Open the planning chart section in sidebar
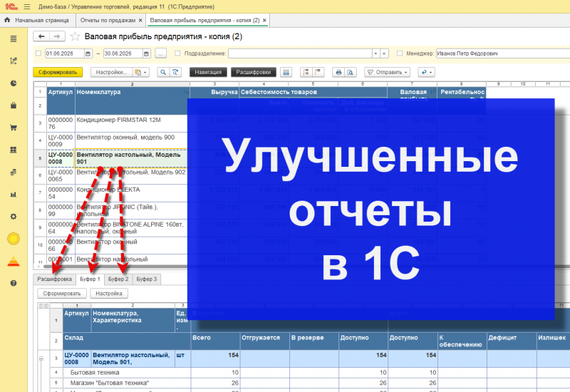This screenshot has height=392, width=570. 14,61
